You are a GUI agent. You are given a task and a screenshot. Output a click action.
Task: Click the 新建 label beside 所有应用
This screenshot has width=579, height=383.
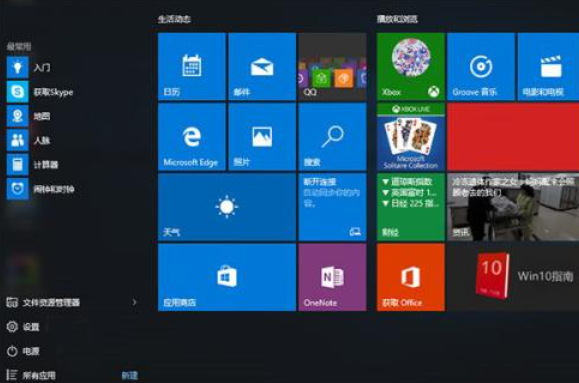coord(130,376)
